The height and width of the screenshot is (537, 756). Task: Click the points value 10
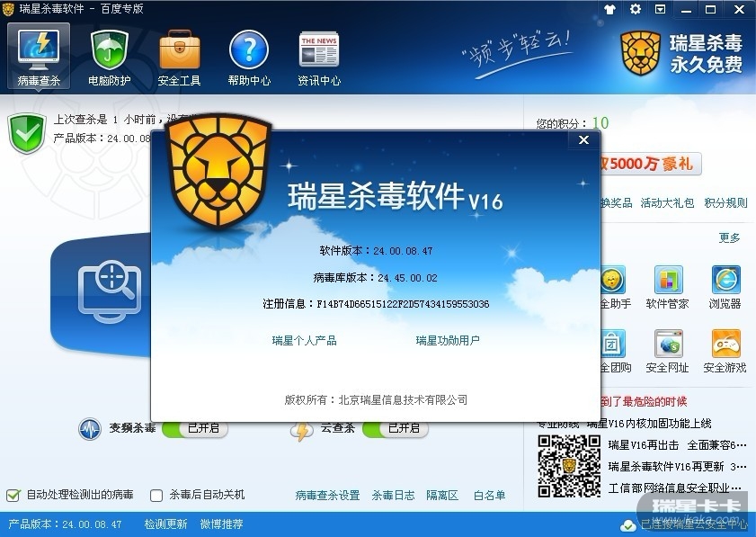click(x=600, y=123)
